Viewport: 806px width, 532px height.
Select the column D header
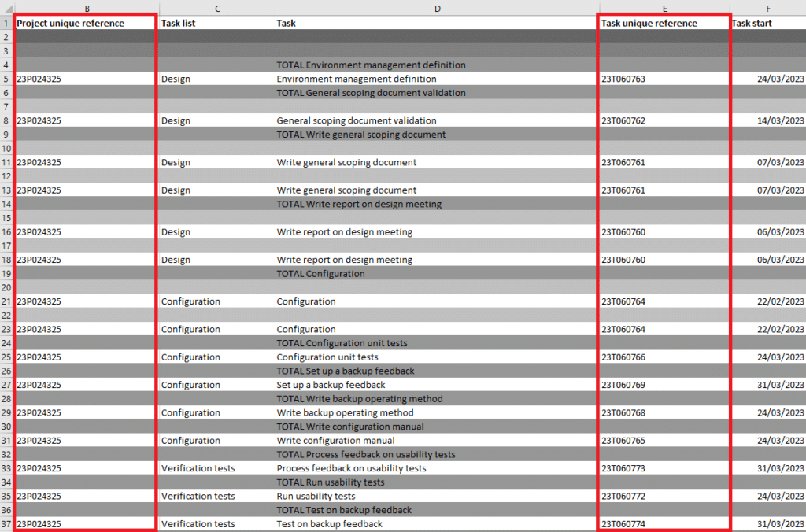tap(437, 8)
